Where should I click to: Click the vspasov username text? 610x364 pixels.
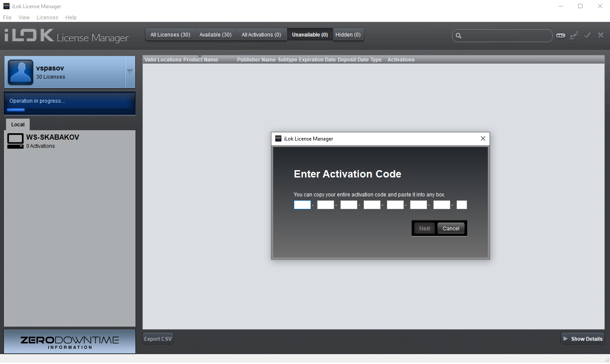click(x=50, y=68)
